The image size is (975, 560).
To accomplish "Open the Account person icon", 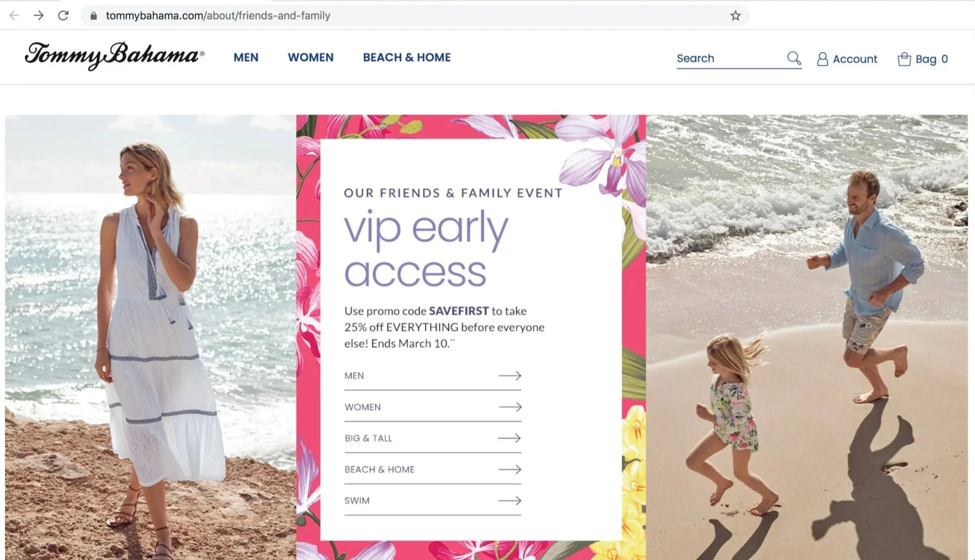I will point(822,59).
